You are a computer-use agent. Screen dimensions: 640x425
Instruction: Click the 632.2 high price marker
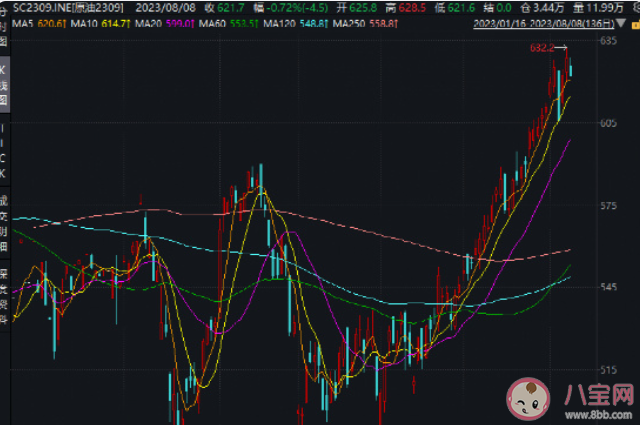[x=544, y=48]
